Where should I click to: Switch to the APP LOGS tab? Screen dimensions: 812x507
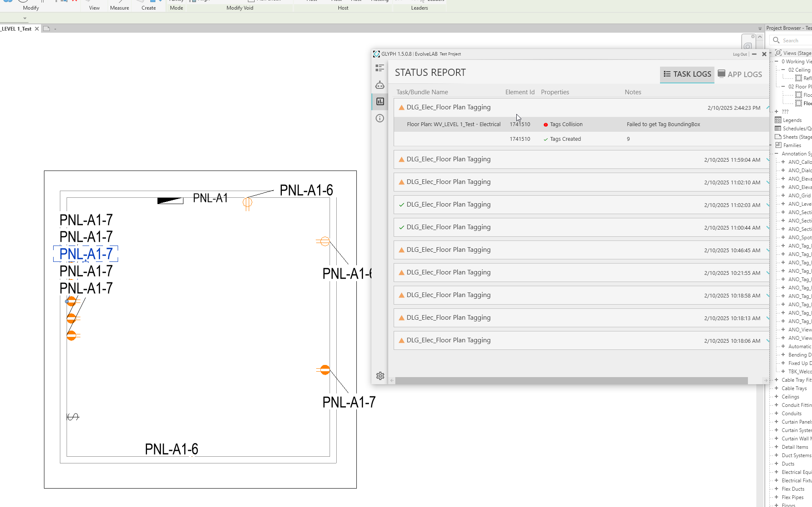pyautogui.click(x=740, y=74)
